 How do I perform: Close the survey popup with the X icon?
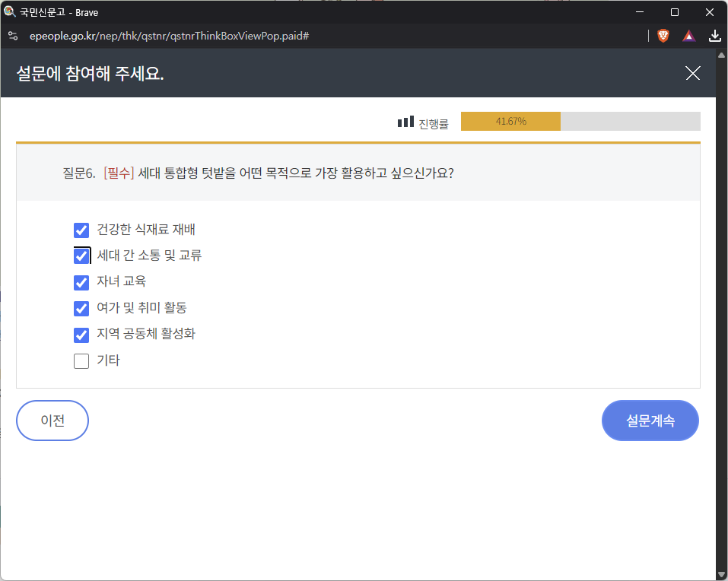pos(693,73)
